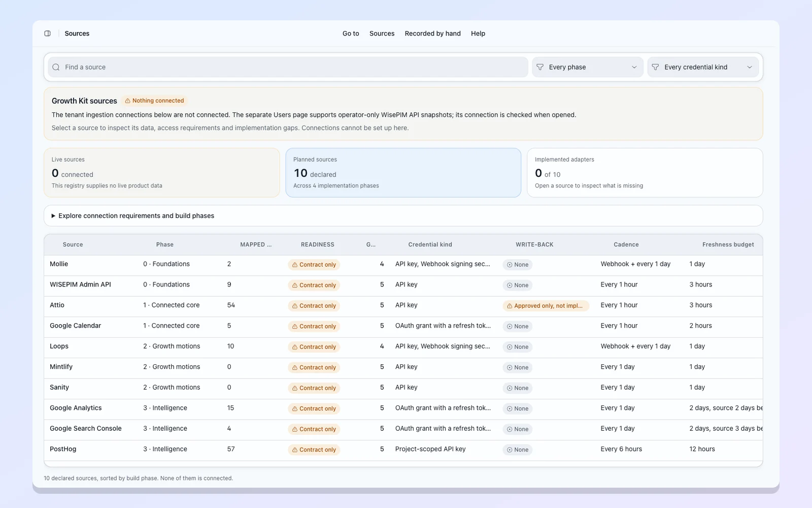Click Every 6 hours cadence cell

tap(621, 449)
